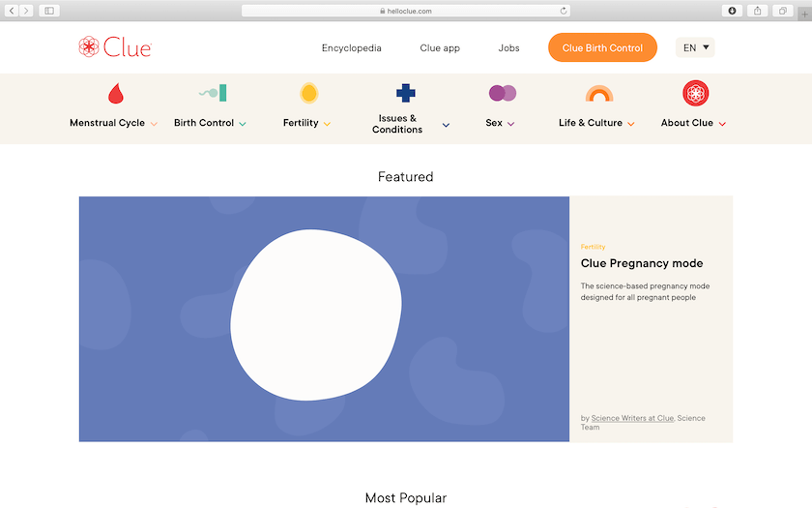The width and height of the screenshot is (812, 508).
Task: Click the helloclue.com address bar
Action: 405,11
